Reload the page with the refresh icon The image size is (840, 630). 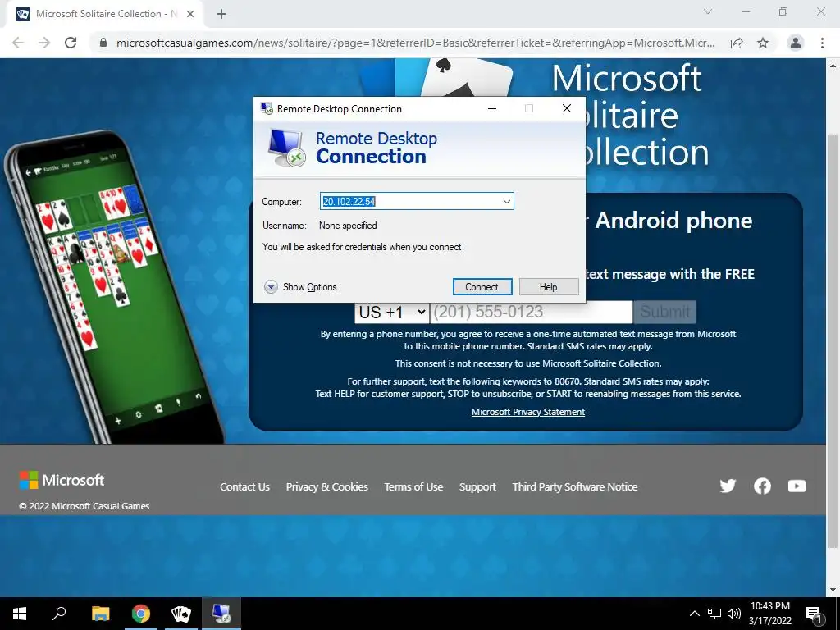[x=71, y=43]
